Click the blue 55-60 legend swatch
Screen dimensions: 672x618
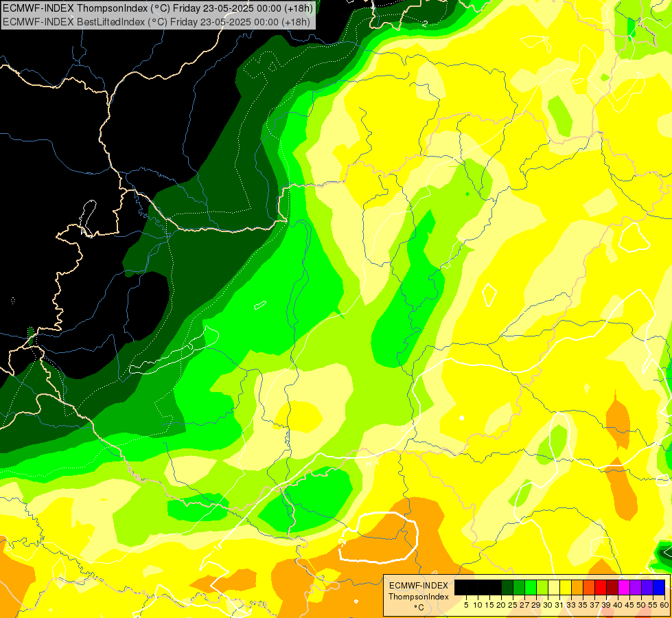pos(659,587)
